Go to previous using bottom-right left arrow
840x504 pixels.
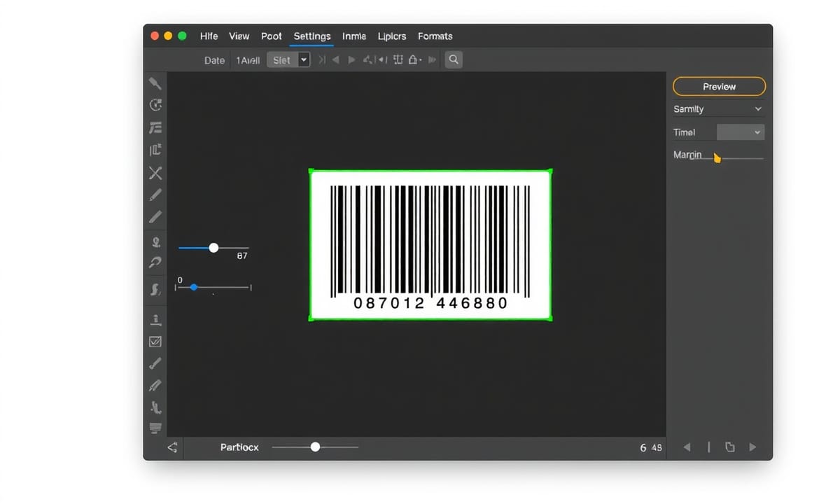click(x=687, y=447)
